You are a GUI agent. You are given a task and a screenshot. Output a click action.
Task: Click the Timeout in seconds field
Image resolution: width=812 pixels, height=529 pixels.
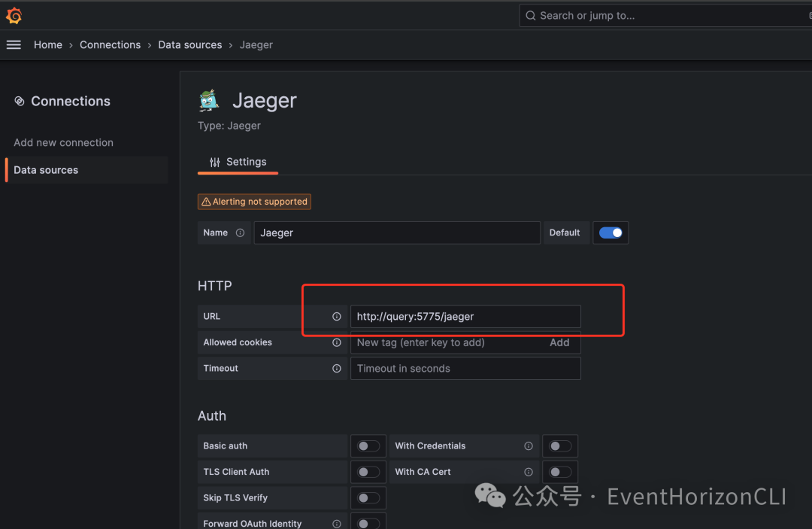click(x=465, y=369)
